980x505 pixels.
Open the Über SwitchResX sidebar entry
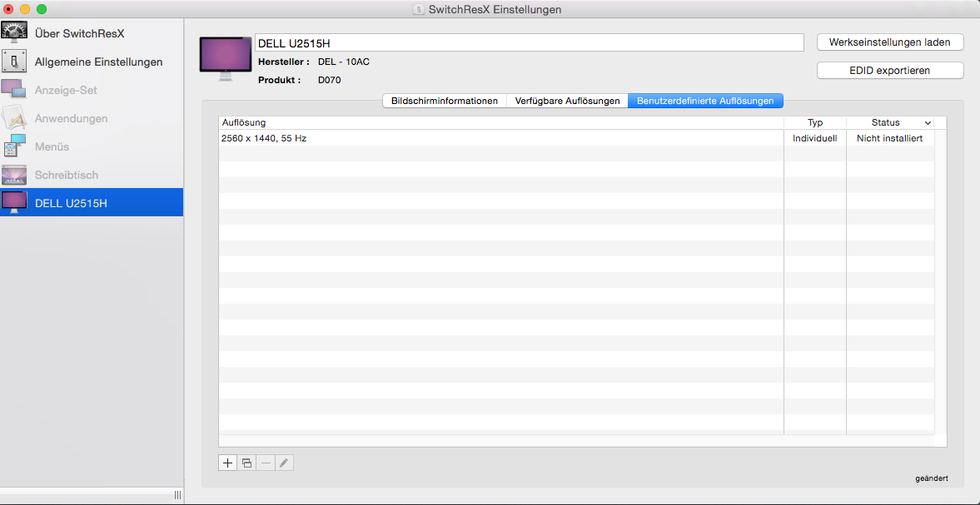coord(92,34)
